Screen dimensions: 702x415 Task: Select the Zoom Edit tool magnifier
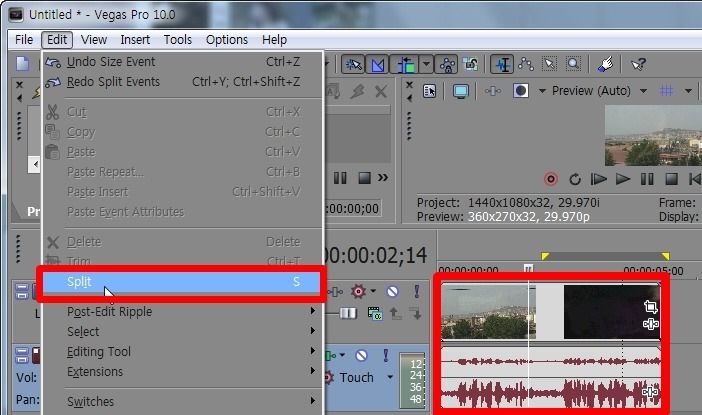[x=573, y=64]
